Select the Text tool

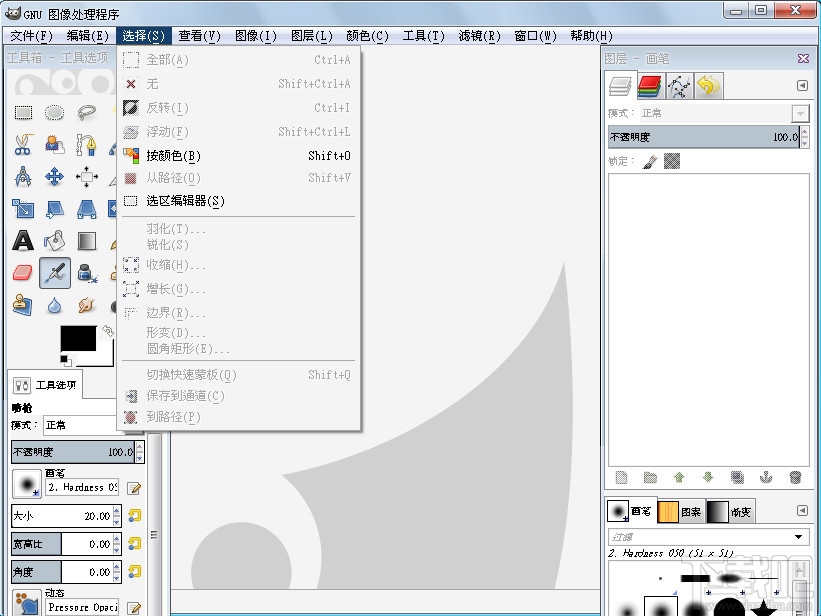click(x=22, y=238)
